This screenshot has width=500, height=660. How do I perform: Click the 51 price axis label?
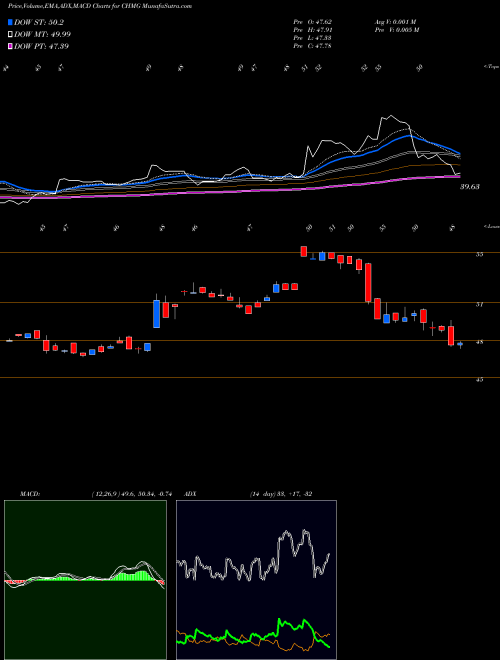click(479, 304)
